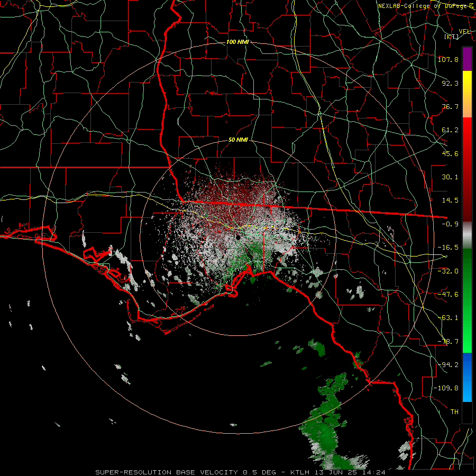Click the VEL legend title
476x476 pixels.
point(464,32)
